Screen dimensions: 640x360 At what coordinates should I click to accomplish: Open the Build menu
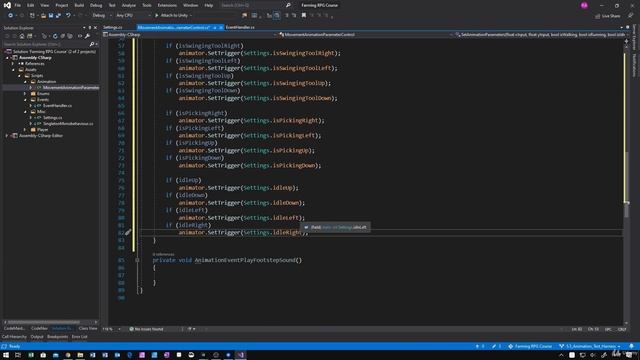(79, 5)
